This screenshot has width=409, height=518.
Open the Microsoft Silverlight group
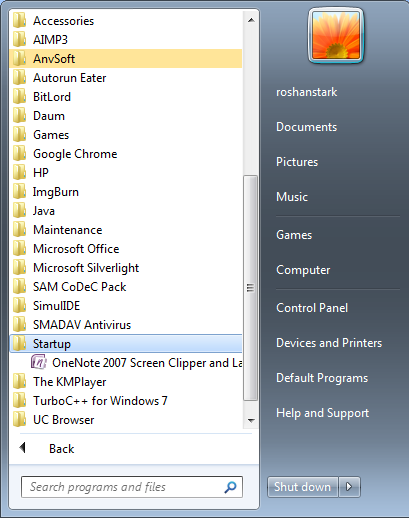tap(126, 268)
